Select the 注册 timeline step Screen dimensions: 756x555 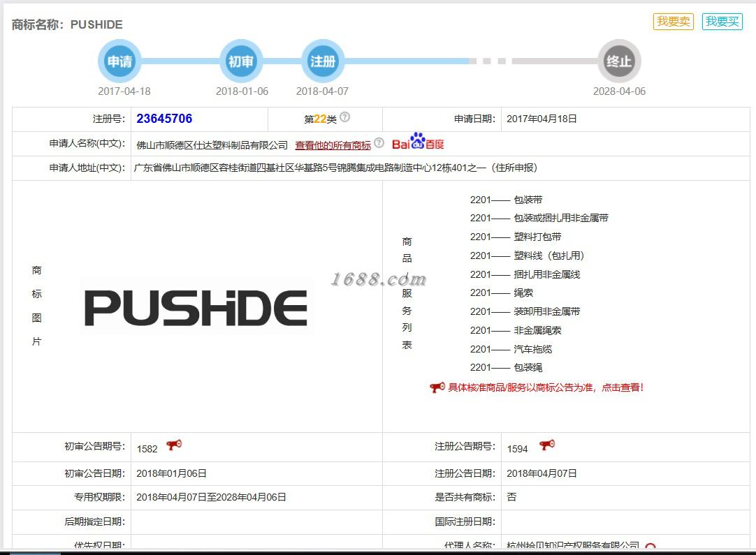pos(323,61)
